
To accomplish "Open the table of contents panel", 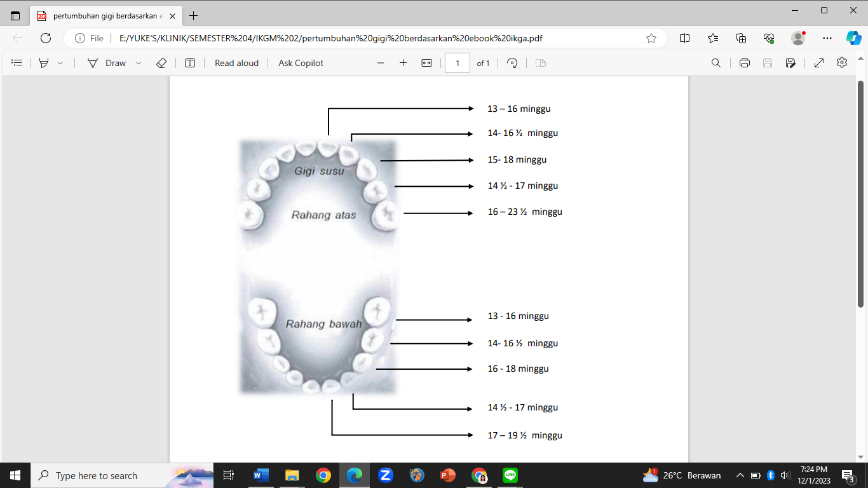I will [17, 63].
